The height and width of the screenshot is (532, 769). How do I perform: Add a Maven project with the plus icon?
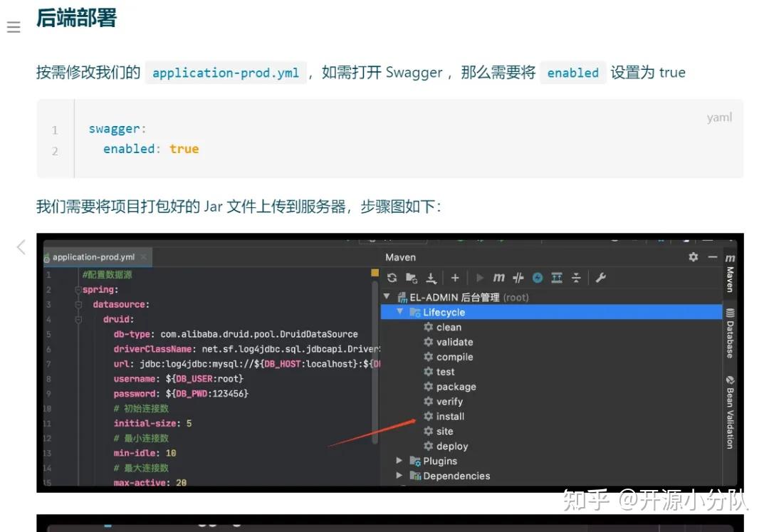pyautogui.click(x=455, y=276)
